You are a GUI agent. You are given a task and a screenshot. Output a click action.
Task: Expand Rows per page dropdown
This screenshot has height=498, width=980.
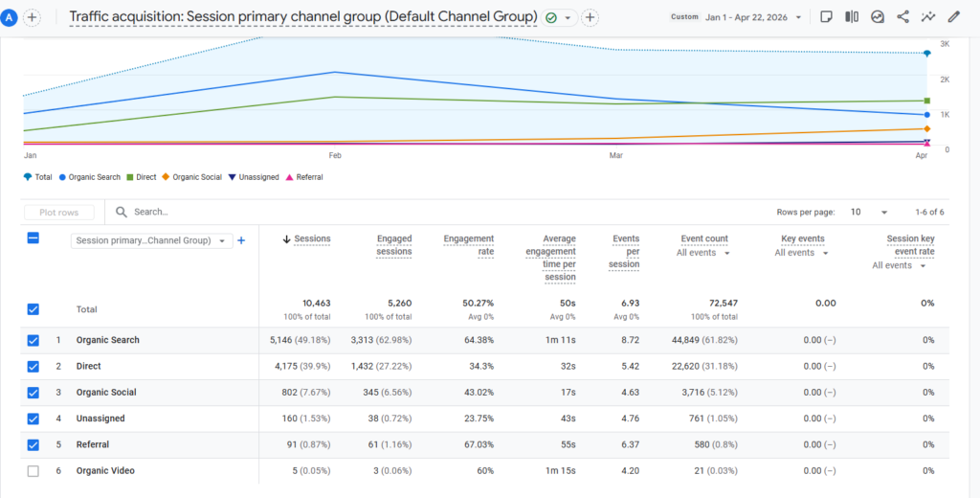click(869, 212)
